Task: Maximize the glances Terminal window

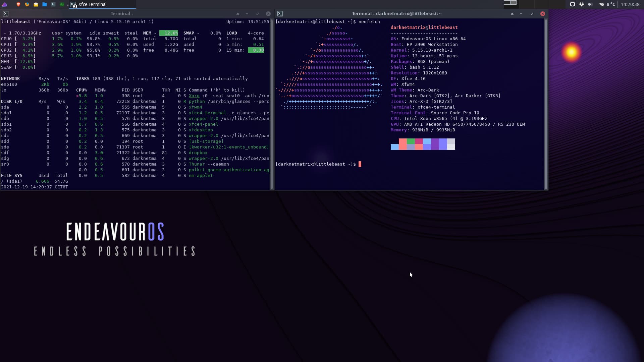Action: pos(258,14)
